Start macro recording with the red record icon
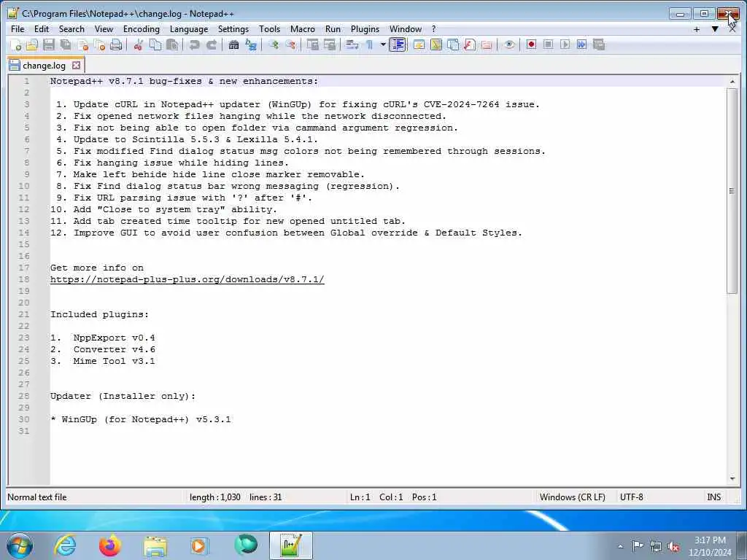Screen dimensions: 747x560 (531, 44)
